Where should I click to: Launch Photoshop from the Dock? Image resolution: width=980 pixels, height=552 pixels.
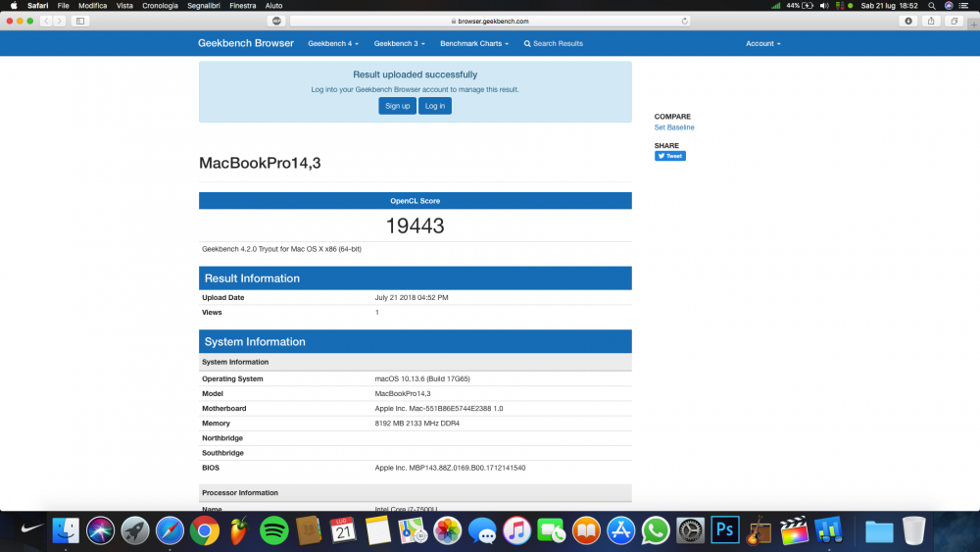(724, 530)
